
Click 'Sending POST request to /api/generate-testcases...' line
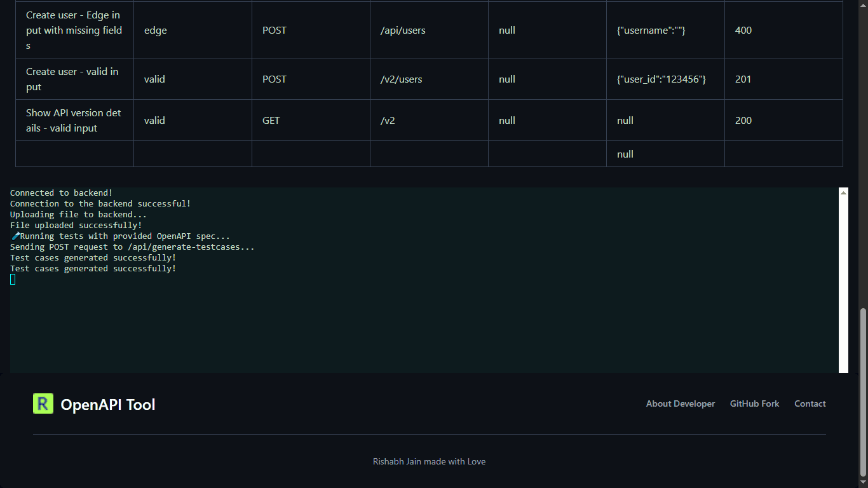pos(132,247)
